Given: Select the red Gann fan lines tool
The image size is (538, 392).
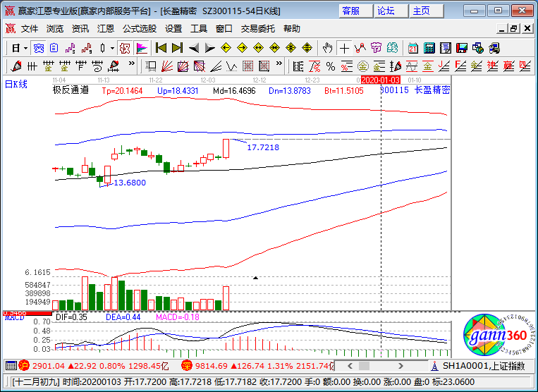Looking at the screenshot, I should click(166, 66).
